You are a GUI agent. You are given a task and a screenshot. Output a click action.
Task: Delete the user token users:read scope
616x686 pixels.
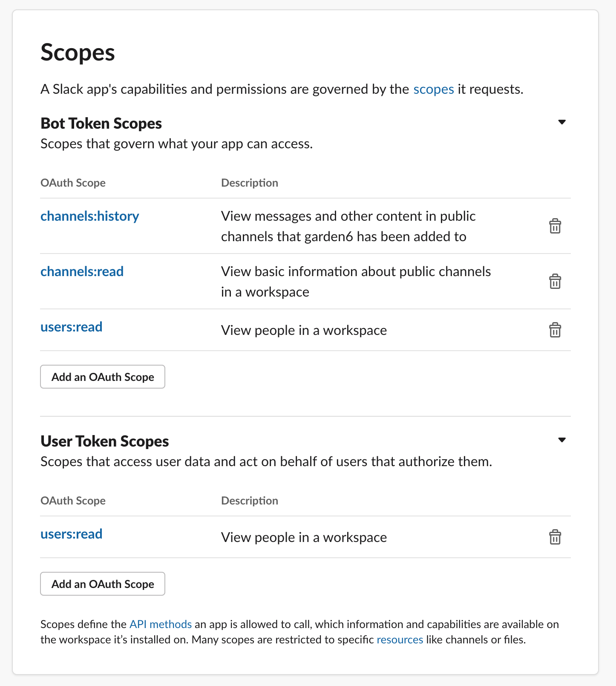[555, 537]
